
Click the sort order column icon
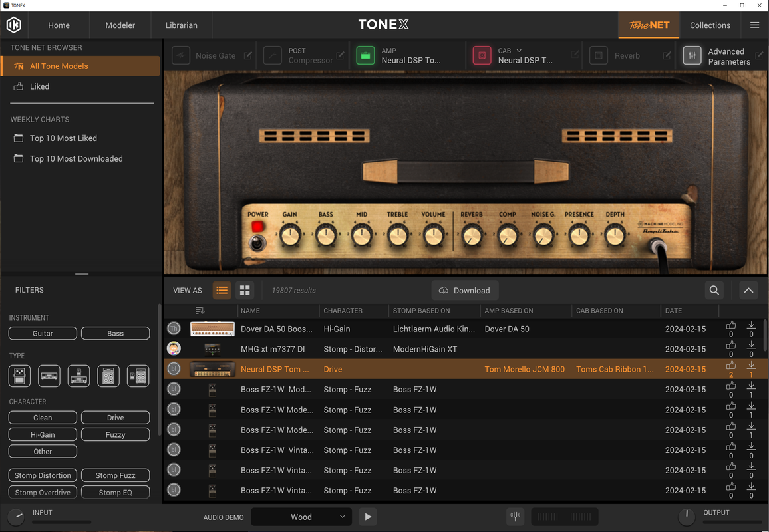(200, 311)
